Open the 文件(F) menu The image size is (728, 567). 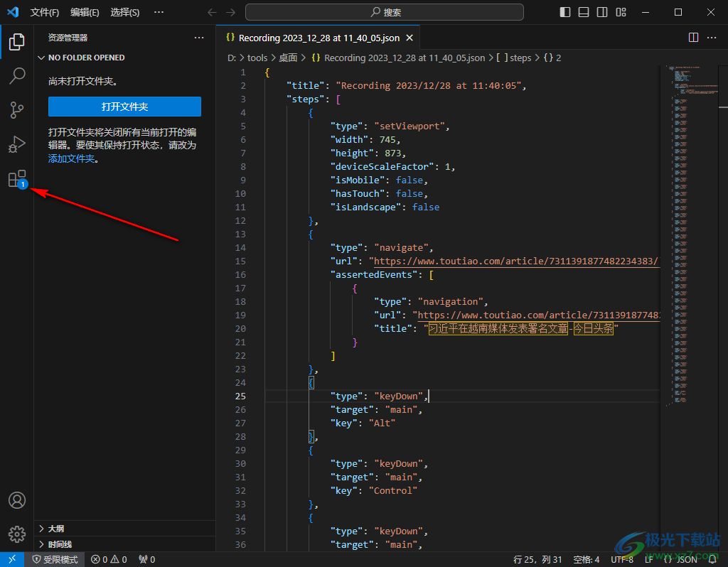coord(45,12)
